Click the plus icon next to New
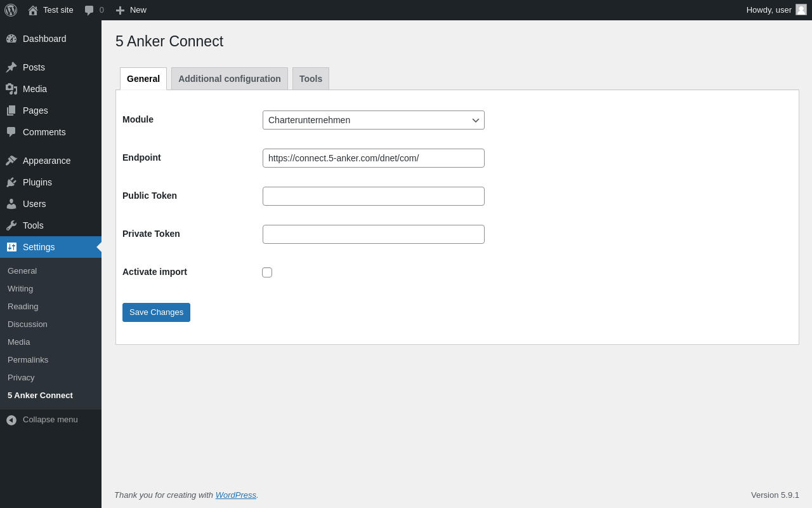 (120, 10)
